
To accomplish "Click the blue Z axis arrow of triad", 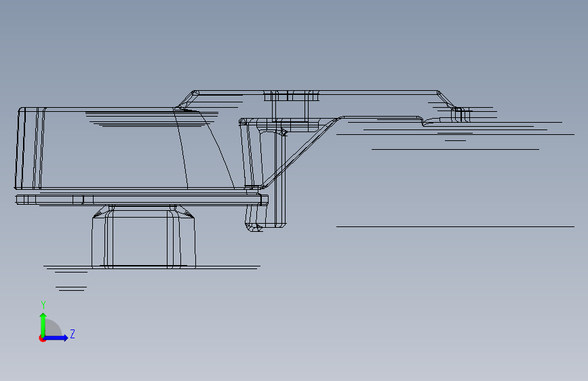I will pos(56,338).
